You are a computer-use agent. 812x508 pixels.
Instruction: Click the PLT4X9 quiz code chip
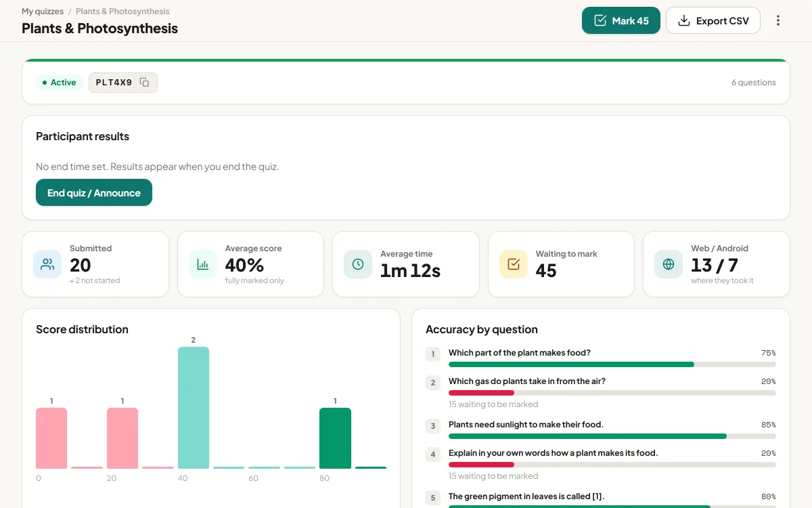click(x=123, y=83)
